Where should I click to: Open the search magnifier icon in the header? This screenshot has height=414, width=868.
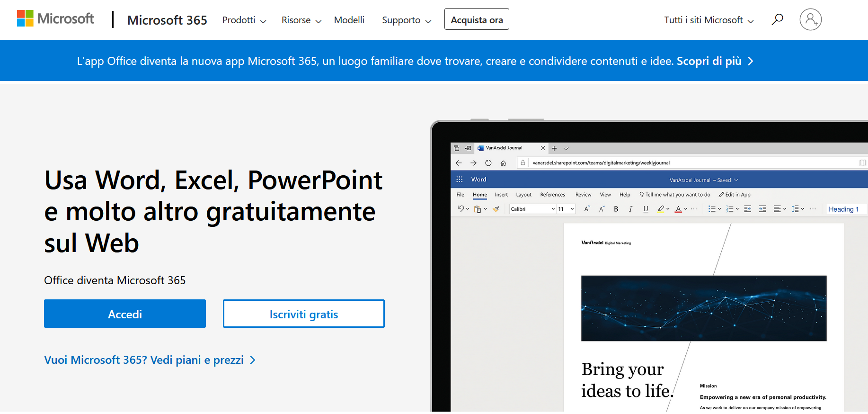click(777, 19)
